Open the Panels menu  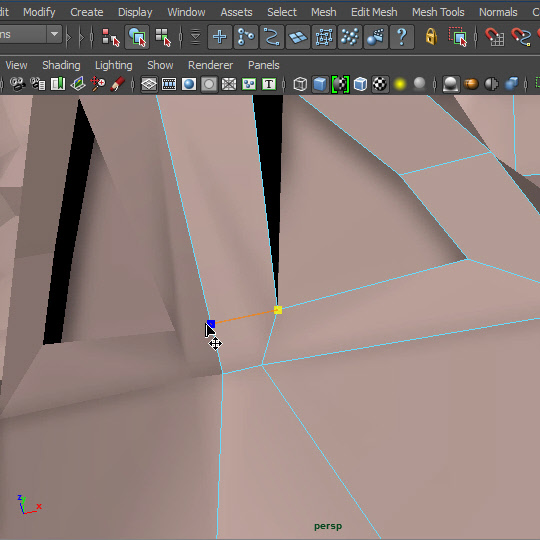pyautogui.click(x=263, y=65)
